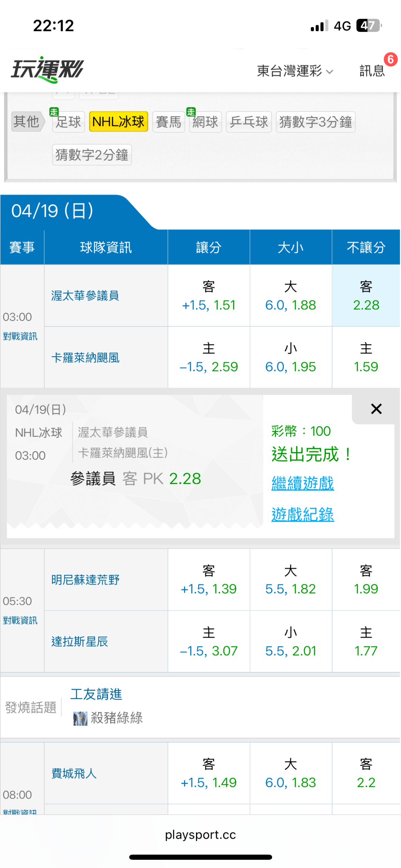Open the 工友請進 hot topic
The image size is (401, 868).
coord(96,694)
